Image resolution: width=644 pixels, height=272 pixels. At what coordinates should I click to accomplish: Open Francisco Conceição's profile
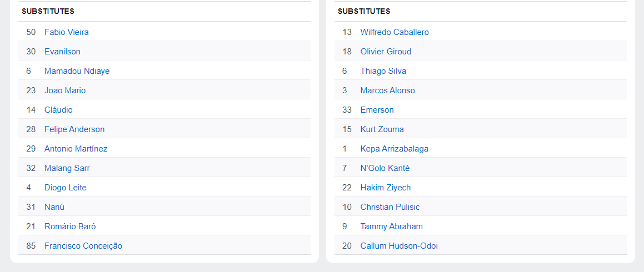83,246
